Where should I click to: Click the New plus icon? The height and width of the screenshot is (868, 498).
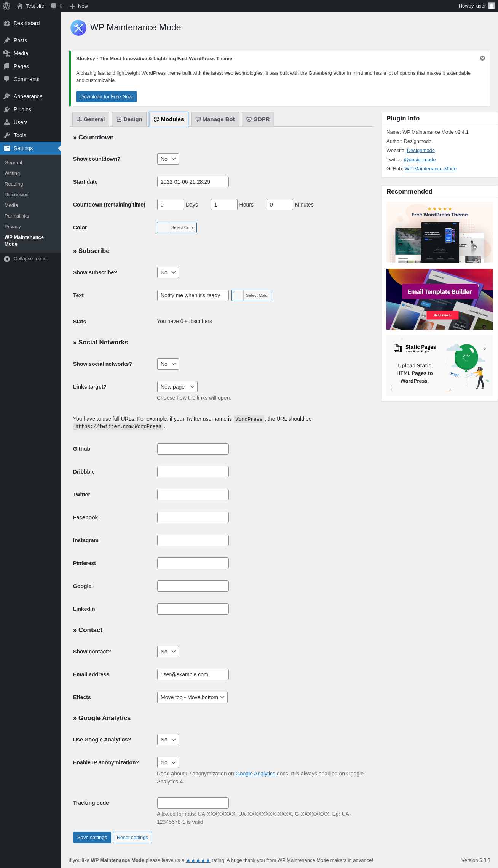click(x=72, y=6)
